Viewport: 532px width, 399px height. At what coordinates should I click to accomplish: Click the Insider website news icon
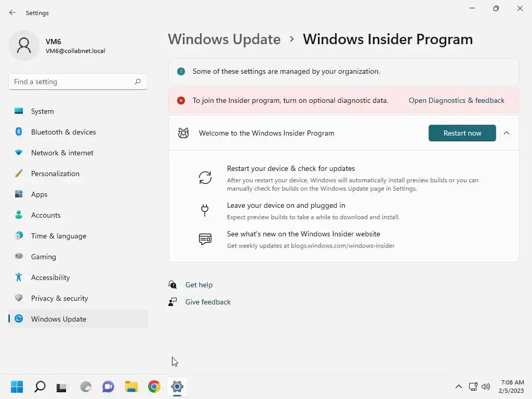[x=205, y=239]
